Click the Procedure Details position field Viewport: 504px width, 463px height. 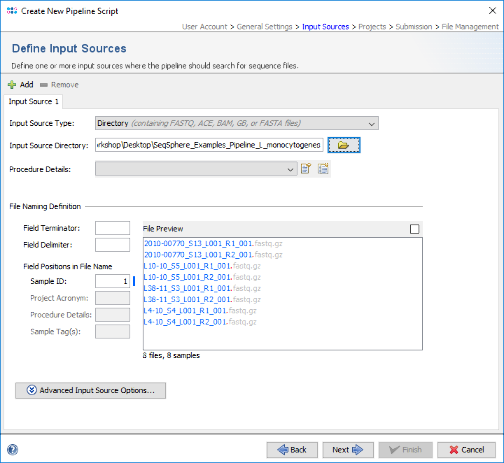click(112, 315)
